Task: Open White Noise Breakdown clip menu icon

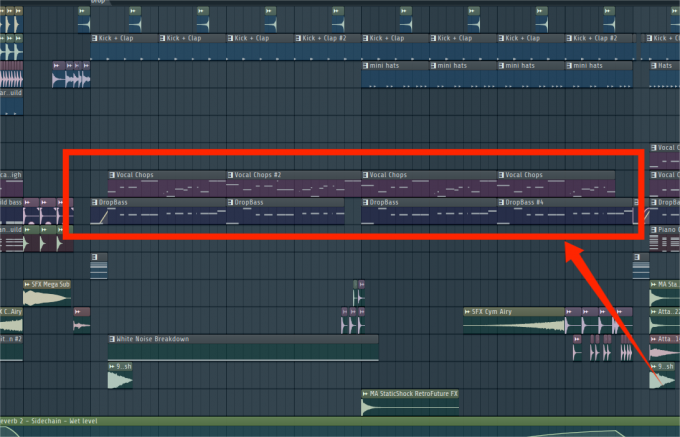Action: coord(112,339)
